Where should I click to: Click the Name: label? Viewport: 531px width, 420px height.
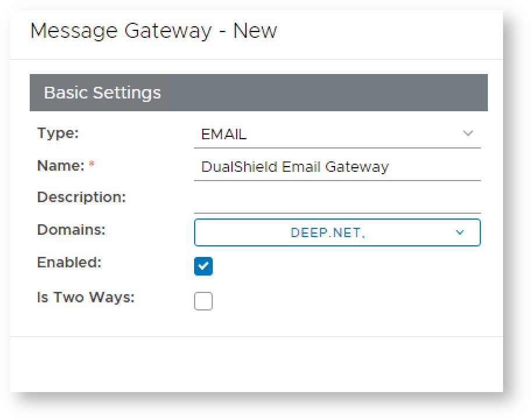coord(61,166)
